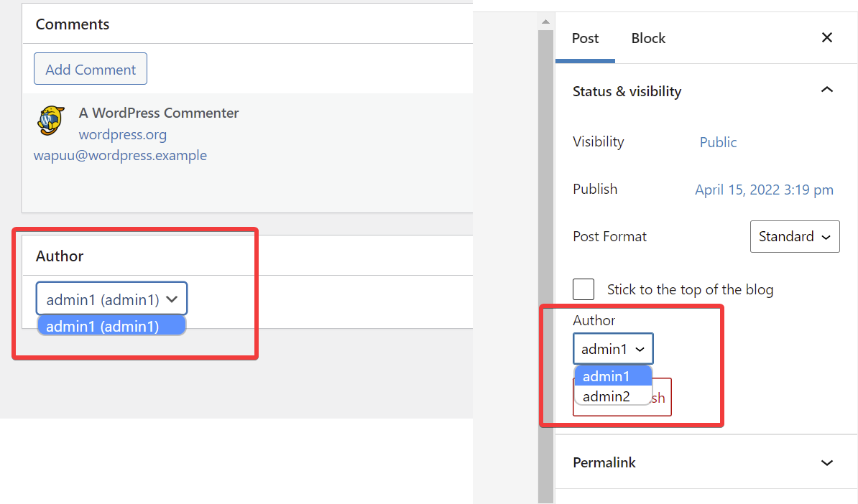Click the Comments panel header
Image resolution: width=858 pixels, height=504 pixels.
72,24
